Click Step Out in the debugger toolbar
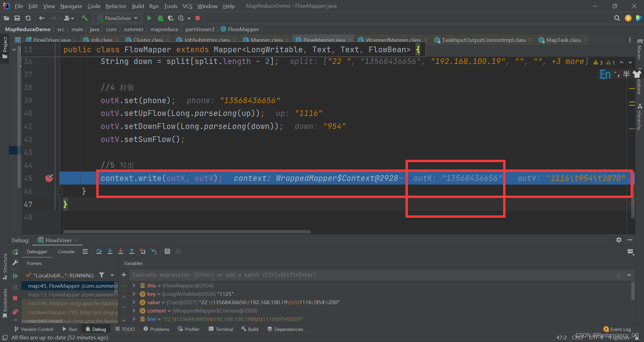The image size is (644, 342). pyautogui.click(x=132, y=251)
